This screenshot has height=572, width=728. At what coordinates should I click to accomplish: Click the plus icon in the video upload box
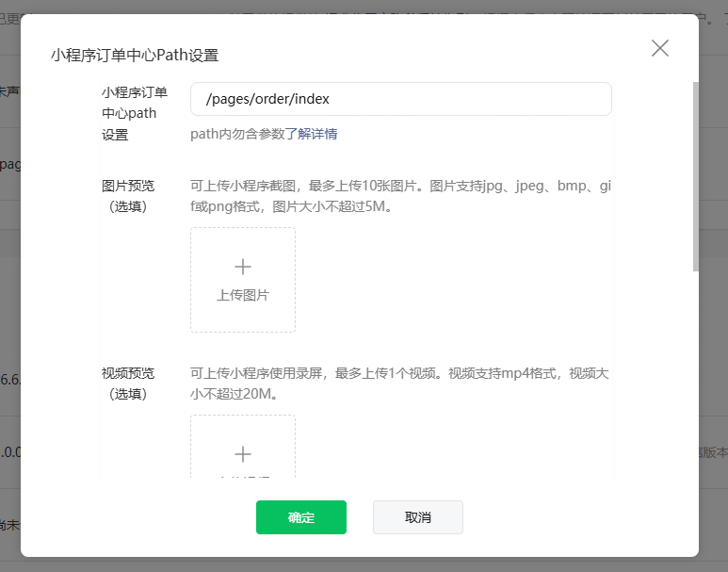(243, 454)
